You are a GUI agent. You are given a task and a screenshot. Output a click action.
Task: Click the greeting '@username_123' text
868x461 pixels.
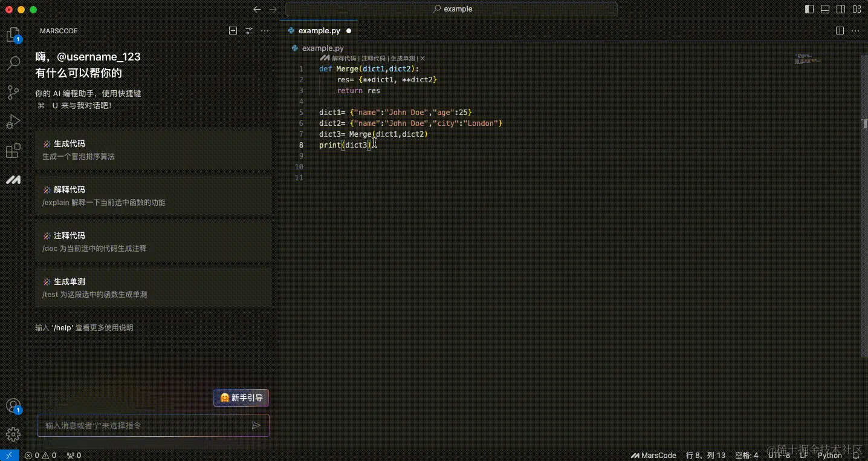(x=99, y=57)
